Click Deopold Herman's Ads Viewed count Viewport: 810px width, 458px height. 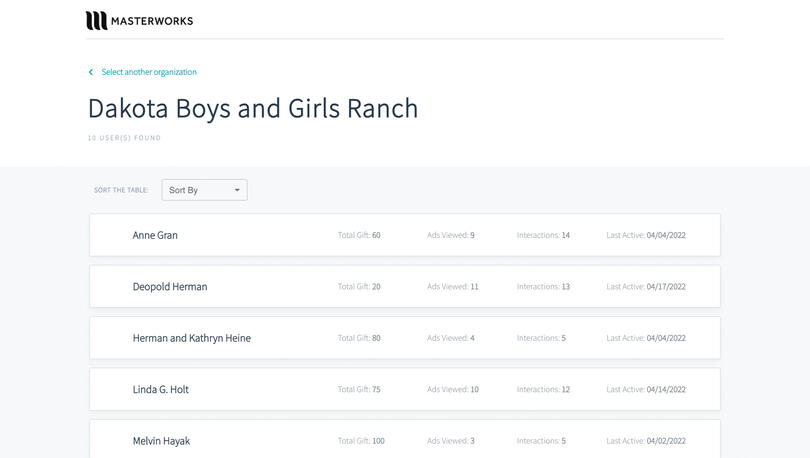[474, 287]
